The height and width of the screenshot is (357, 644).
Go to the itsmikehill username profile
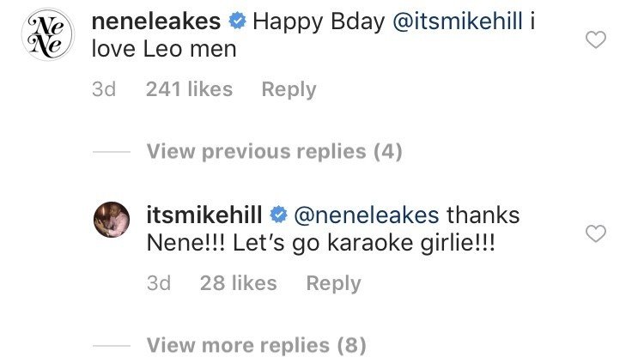pos(204,214)
